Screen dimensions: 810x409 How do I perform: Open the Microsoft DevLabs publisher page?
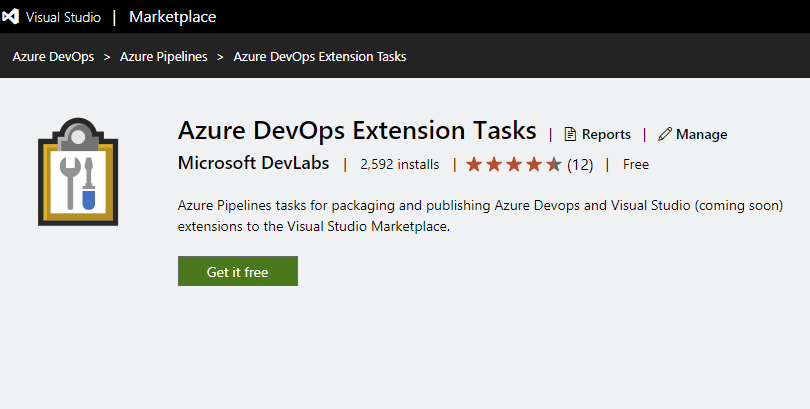tap(254, 163)
